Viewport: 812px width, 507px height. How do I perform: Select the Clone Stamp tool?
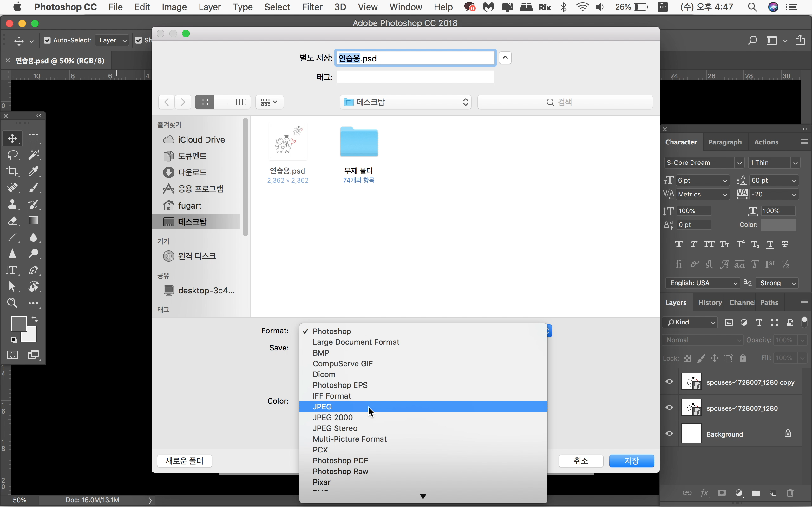pos(13,204)
